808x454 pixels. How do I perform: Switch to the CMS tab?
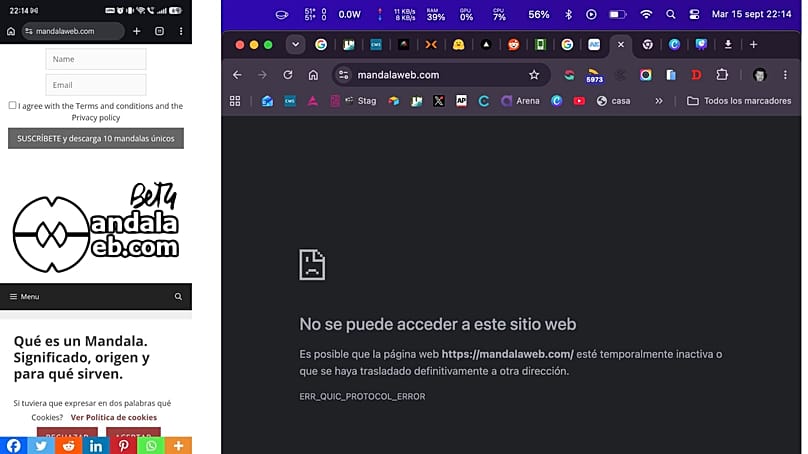376,45
